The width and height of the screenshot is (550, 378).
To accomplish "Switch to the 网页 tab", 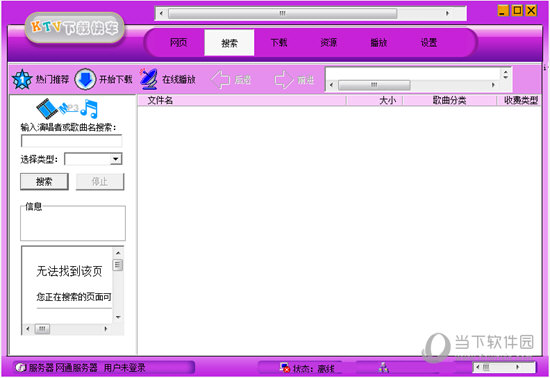I will click(179, 43).
